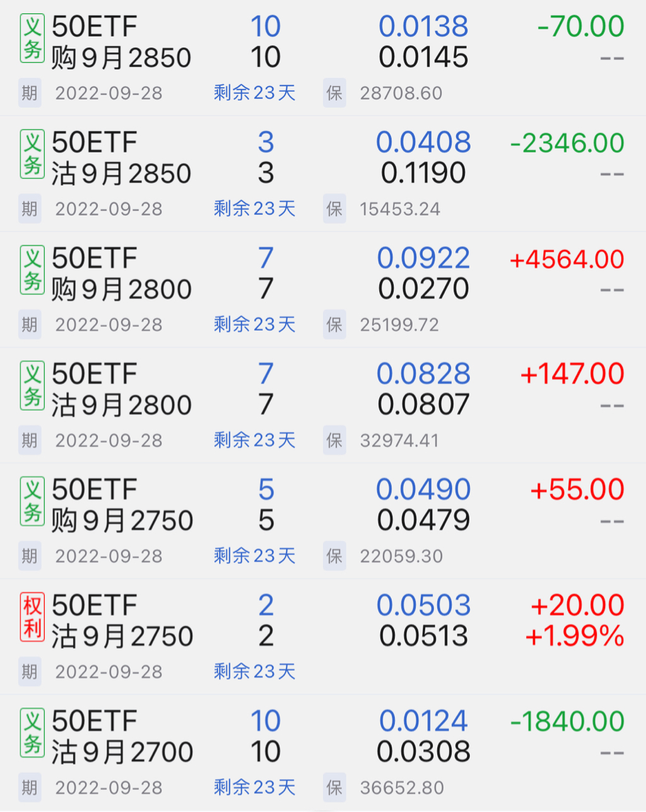Click the +4564.00 profit value
646x812 pixels.
[567, 259]
